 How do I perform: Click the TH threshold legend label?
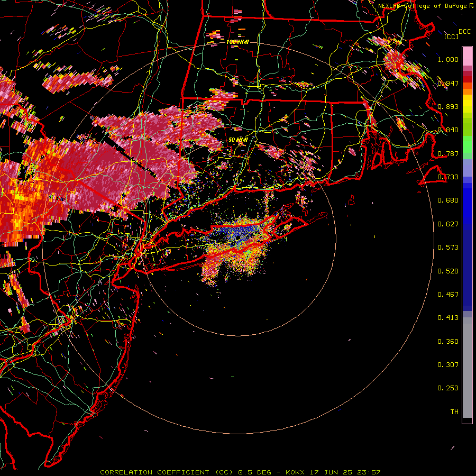454,412
